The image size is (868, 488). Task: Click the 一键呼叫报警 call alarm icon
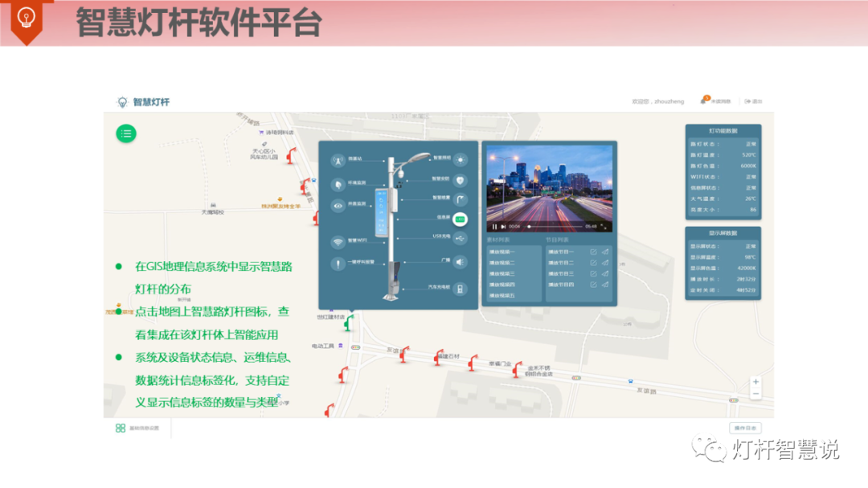click(338, 264)
